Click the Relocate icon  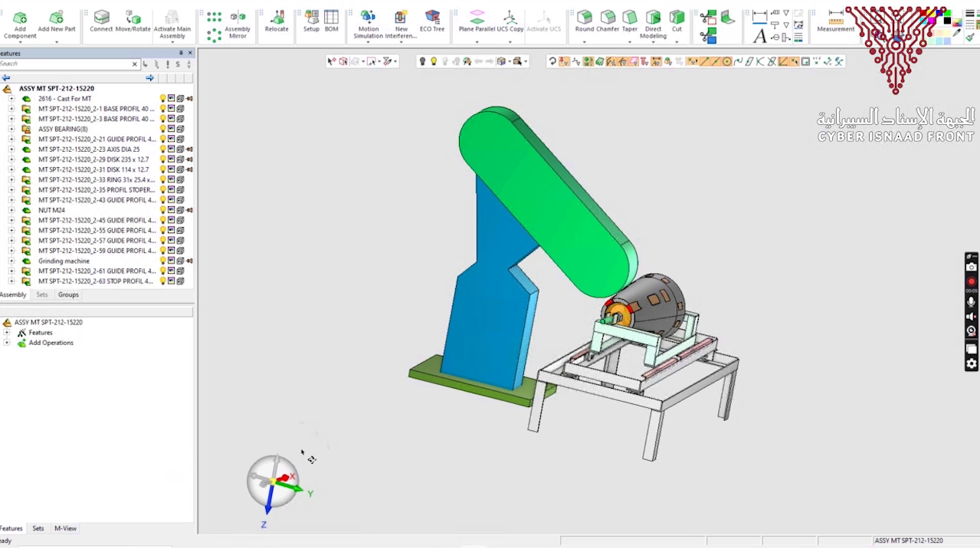coord(277,18)
